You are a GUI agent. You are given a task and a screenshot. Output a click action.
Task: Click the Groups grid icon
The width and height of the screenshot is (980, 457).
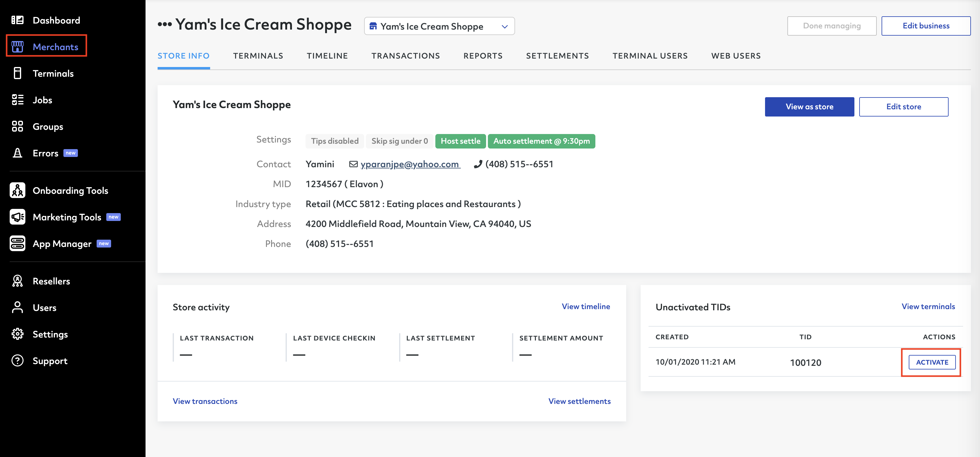click(18, 126)
